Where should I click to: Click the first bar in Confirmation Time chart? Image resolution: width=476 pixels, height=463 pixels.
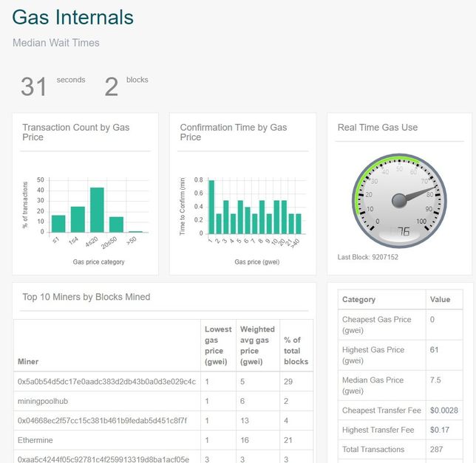(211, 207)
